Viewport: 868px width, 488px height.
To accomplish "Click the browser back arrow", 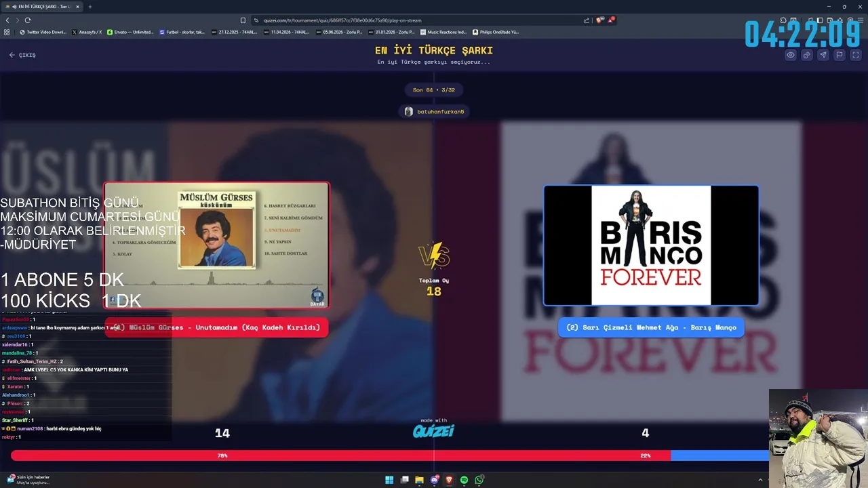I will 7,20.
